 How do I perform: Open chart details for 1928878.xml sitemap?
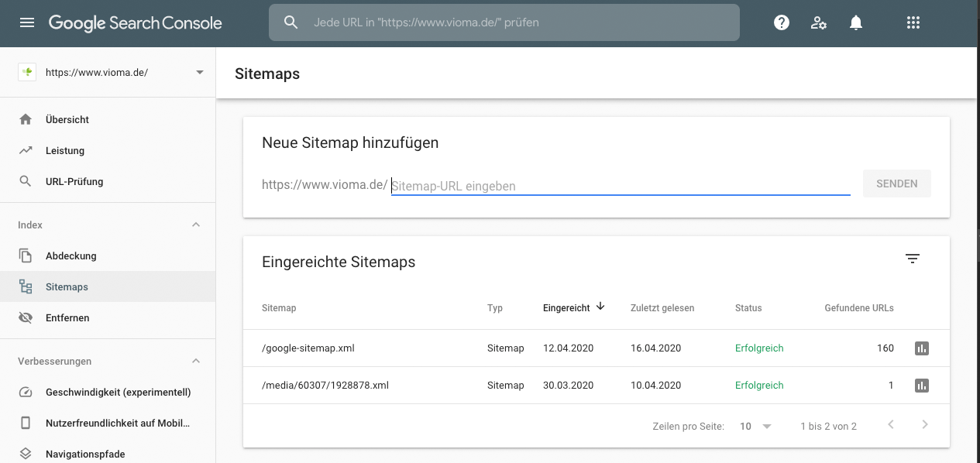click(x=922, y=385)
